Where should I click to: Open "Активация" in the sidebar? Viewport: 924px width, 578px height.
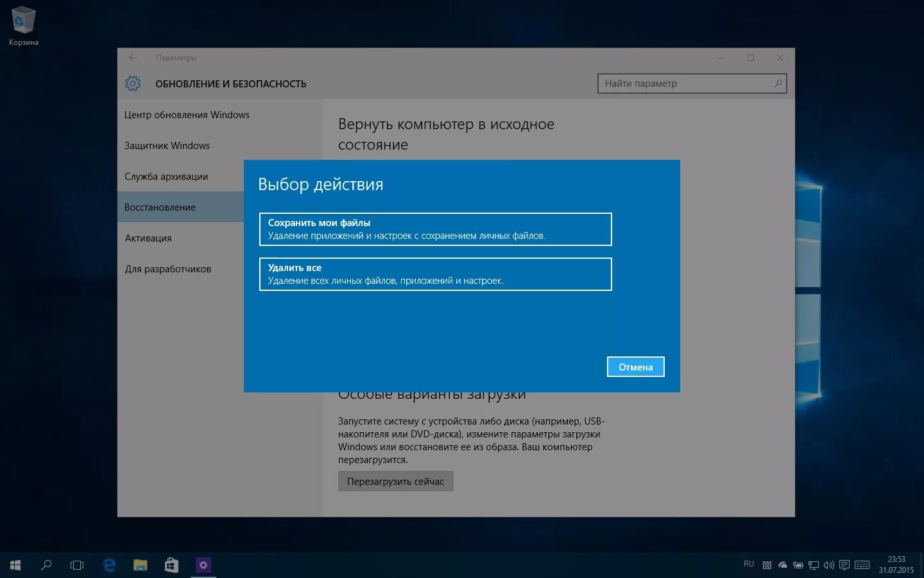point(148,238)
